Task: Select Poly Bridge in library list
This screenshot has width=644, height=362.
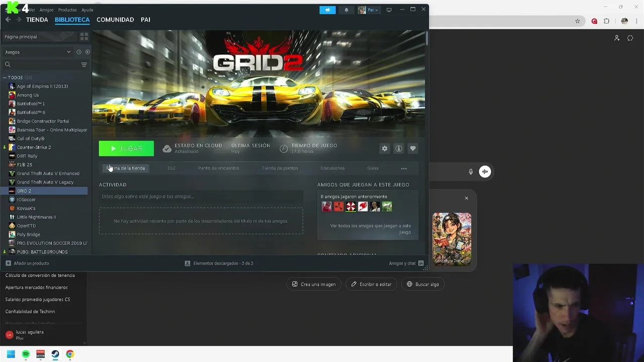Action: point(45,234)
